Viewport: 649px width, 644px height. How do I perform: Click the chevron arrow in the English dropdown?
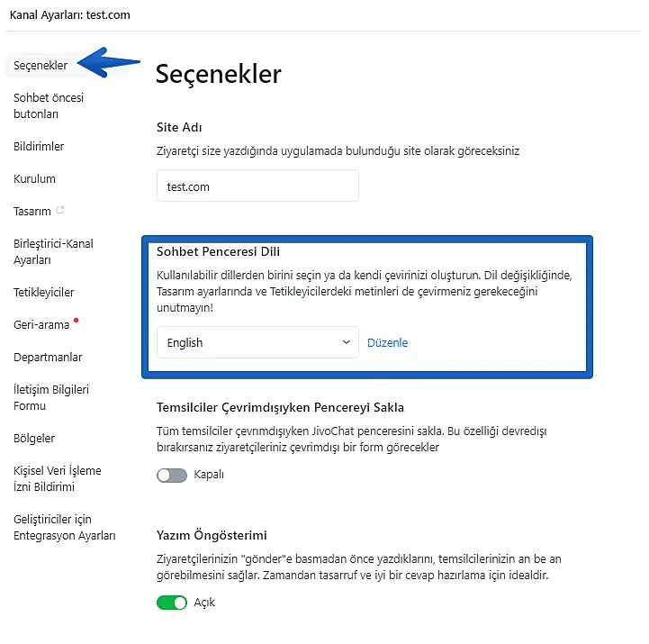tap(347, 342)
